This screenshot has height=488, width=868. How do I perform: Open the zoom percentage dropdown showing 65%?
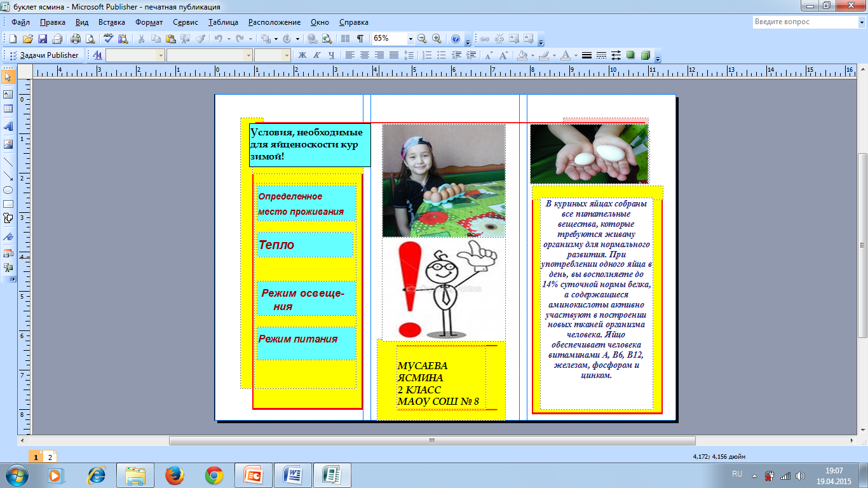pos(410,39)
